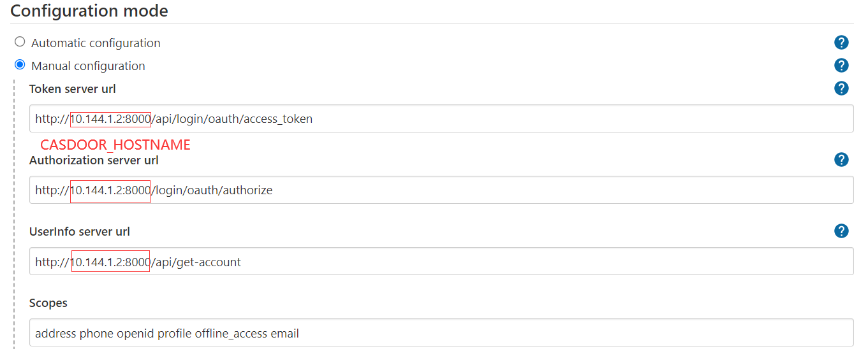Click the red CASDOOR_HOSTNAME annotation text

[x=115, y=145]
